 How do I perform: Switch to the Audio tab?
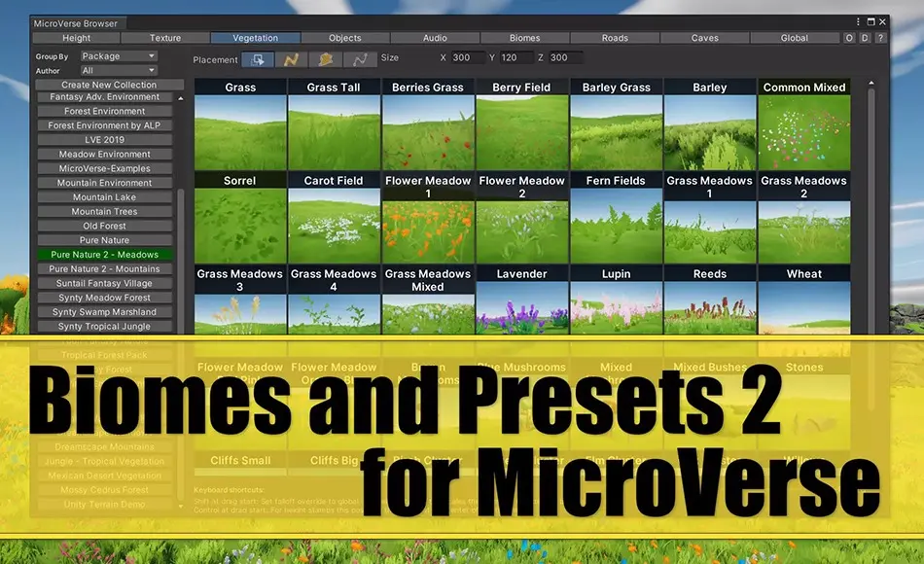(x=435, y=38)
